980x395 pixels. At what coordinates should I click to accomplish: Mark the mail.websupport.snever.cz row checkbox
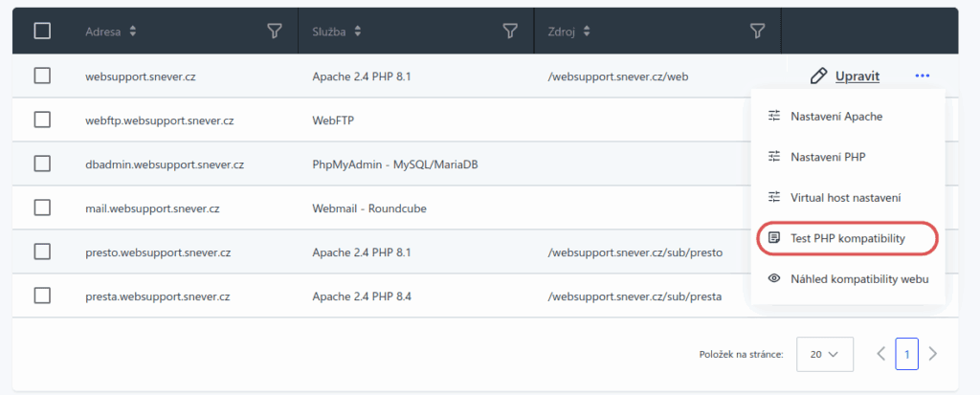pyautogui.click(x=42, y=208)
